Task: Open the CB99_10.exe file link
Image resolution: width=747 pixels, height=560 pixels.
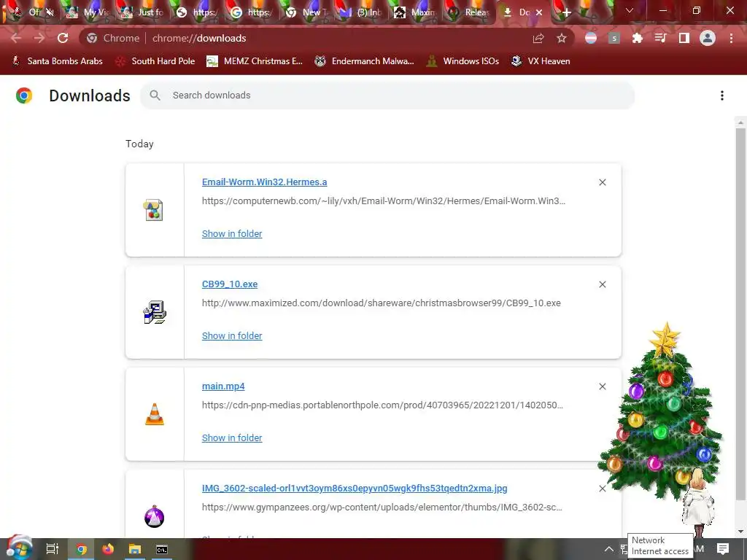Action: click(230, 284)
